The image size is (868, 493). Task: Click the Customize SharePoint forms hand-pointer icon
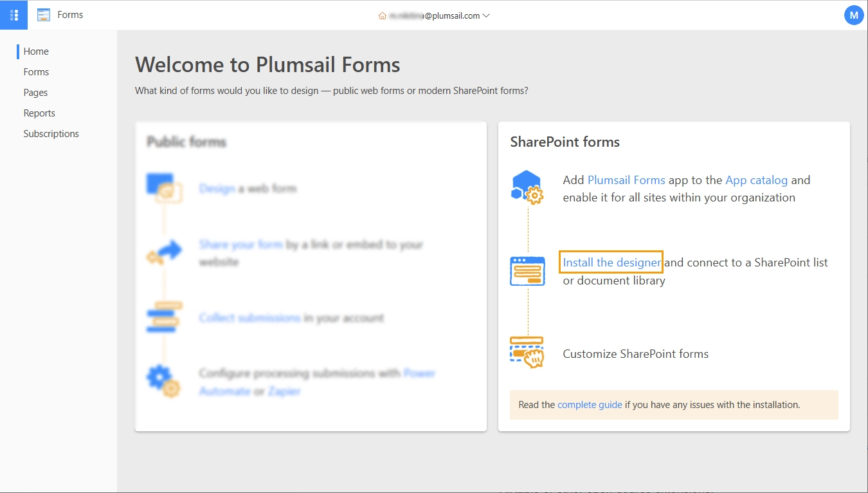click(x=527, y=351)
